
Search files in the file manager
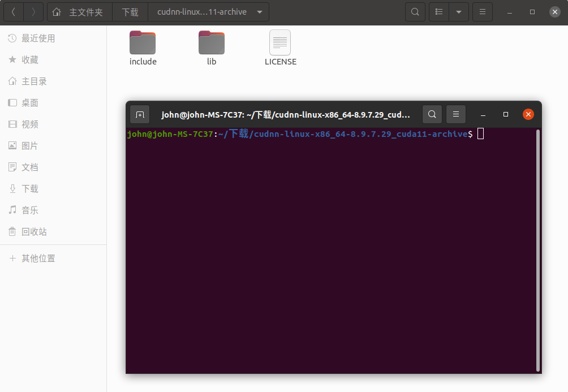(x=415, y=12)
